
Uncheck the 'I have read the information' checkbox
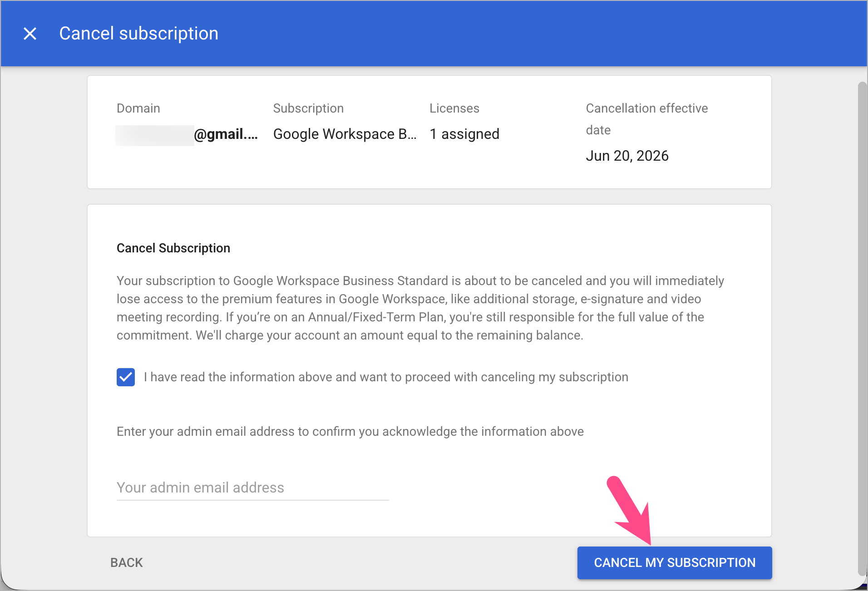coord(126,377)
